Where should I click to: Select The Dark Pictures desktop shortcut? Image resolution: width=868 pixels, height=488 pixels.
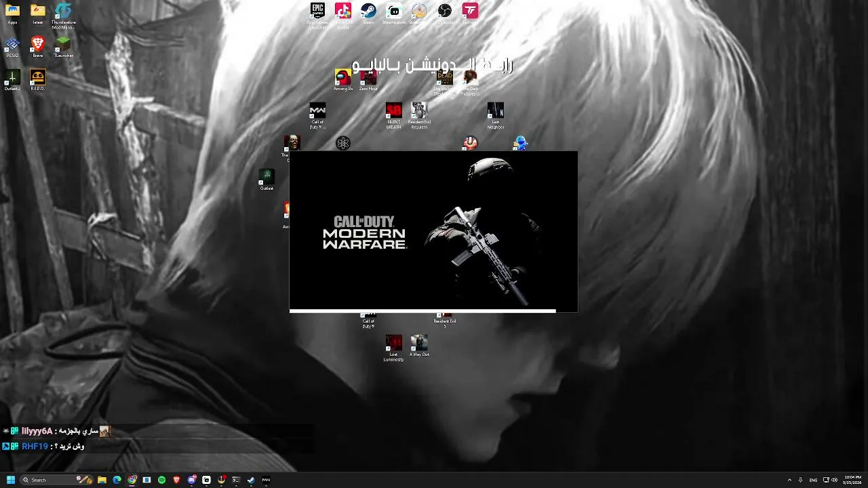click(x=470, y=82)
